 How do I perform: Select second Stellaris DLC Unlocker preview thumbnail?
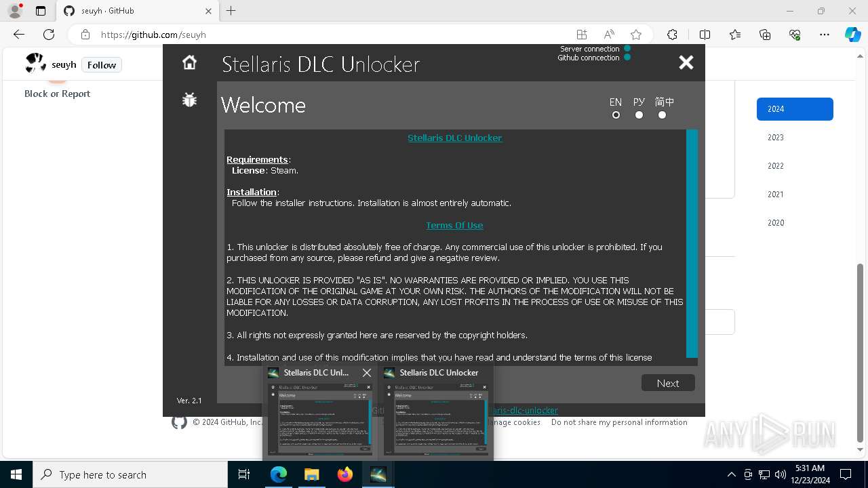[x=436, y=420]
